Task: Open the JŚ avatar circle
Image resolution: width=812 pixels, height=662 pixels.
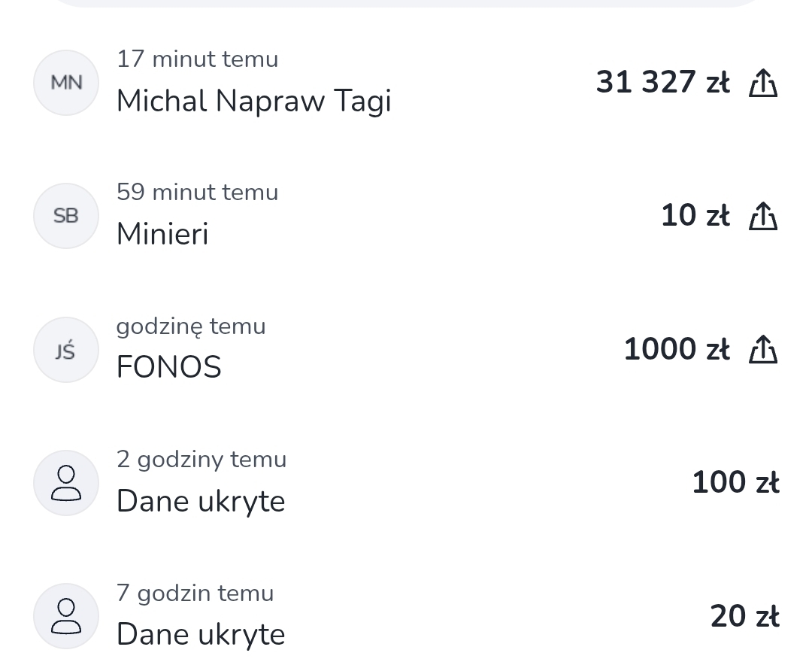Action: 66,350
